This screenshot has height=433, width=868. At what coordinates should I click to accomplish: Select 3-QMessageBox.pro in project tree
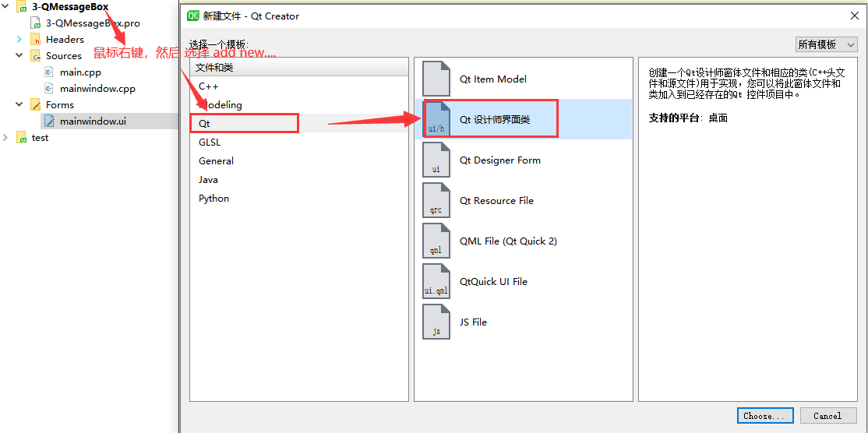(x=93, y=23)
